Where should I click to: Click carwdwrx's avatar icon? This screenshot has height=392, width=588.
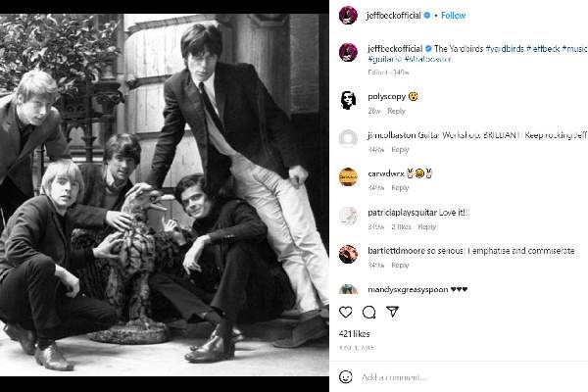coord(347,175)
